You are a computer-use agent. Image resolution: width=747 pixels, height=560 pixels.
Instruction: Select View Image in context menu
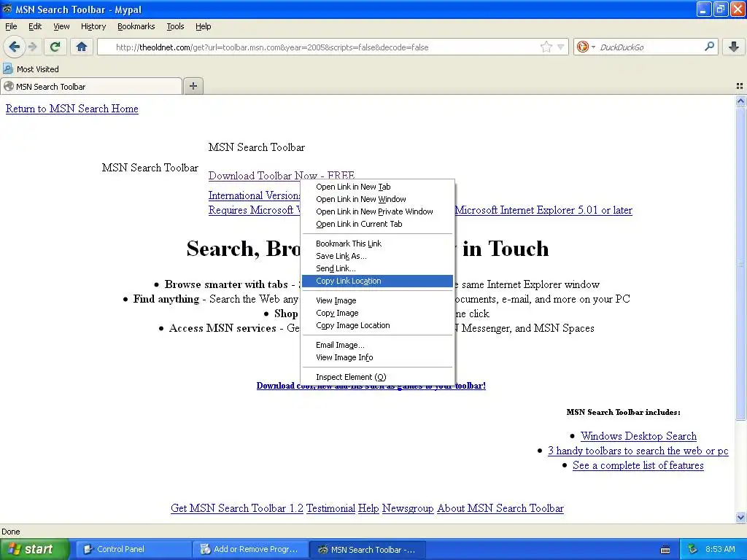click(377, 300)
